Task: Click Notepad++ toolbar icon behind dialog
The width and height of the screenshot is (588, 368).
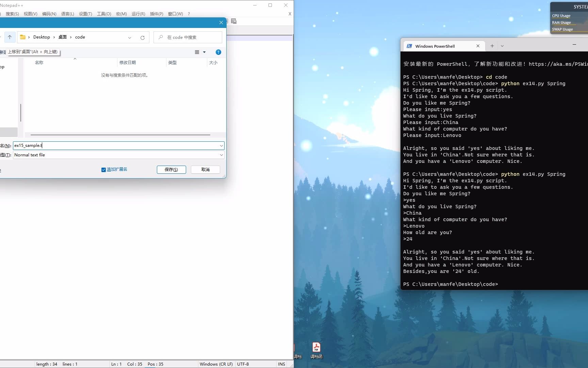Action: point(234,21)
